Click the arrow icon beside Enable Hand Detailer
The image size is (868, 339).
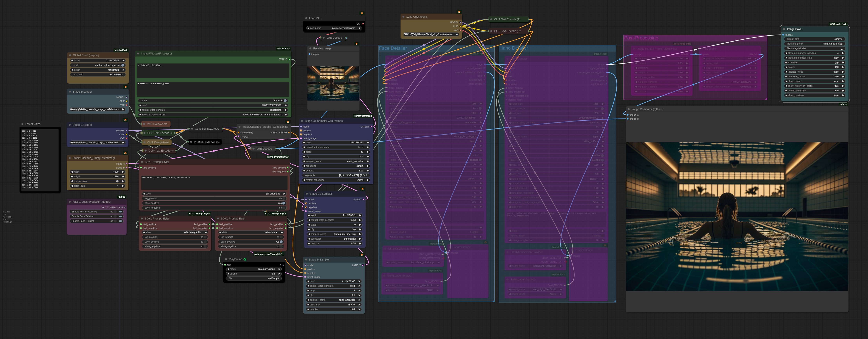[x=121, y=221]
